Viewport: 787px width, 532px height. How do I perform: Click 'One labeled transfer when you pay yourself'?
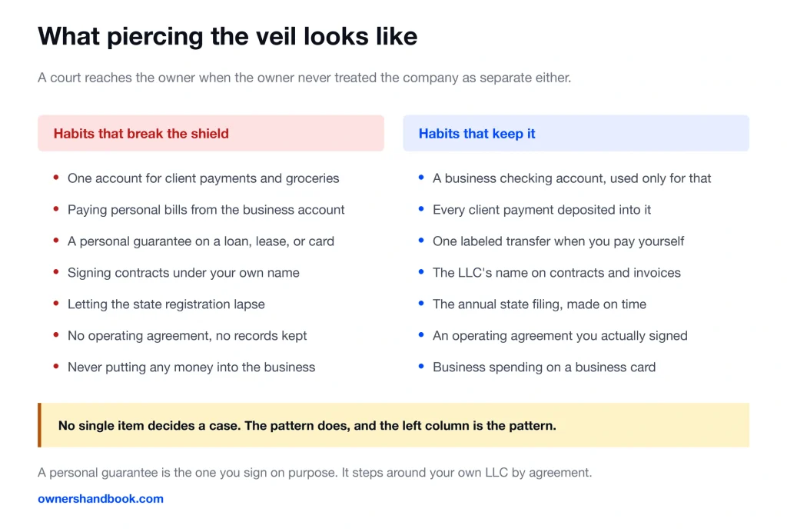coord(558,241)
